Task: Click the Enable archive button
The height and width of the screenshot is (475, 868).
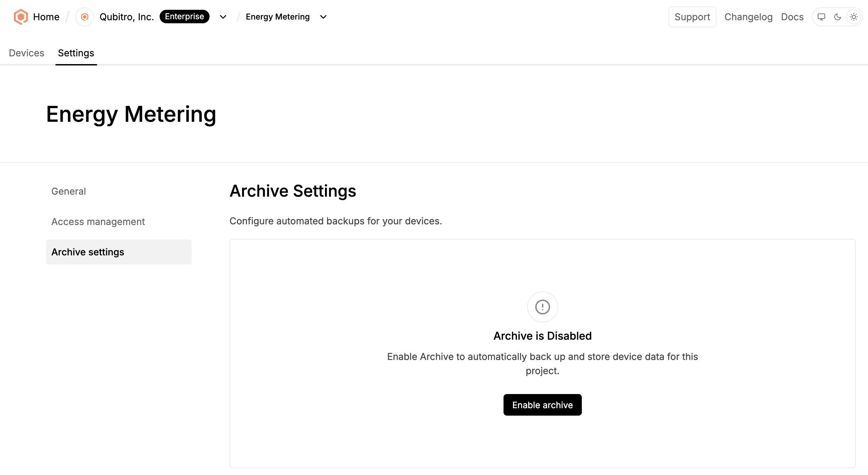Action: point(543,405)
